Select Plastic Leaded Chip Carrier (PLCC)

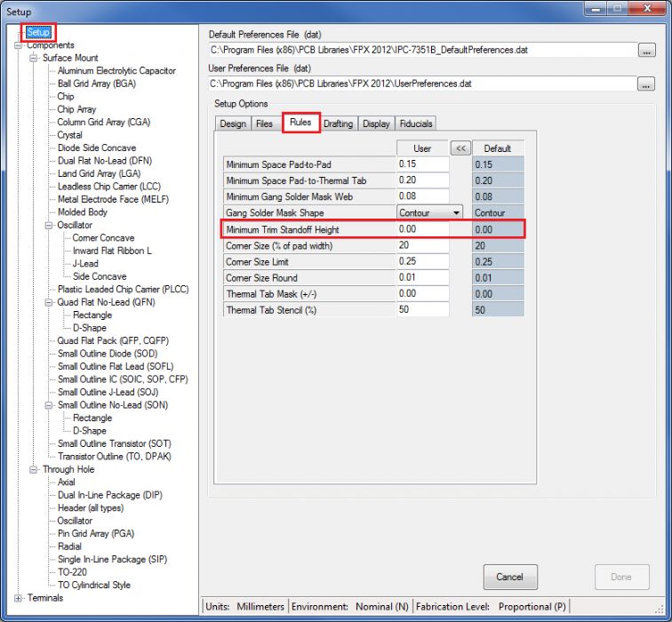(124, 289)
